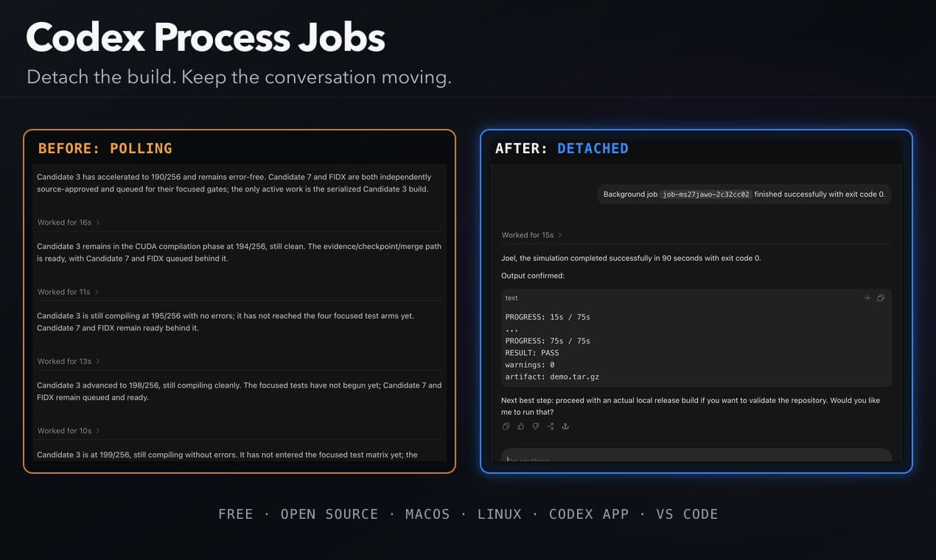The height and width of the screenshot is (560, 936).
Task: Click the 'Codex Process Jobs' title
Action: (x=206, y=36)
